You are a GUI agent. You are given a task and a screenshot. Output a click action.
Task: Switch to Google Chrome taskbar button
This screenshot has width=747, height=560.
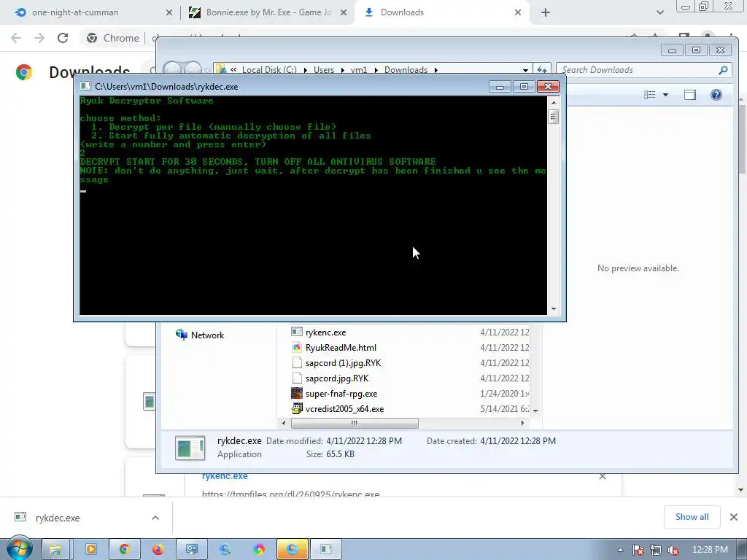click(124, 550)
